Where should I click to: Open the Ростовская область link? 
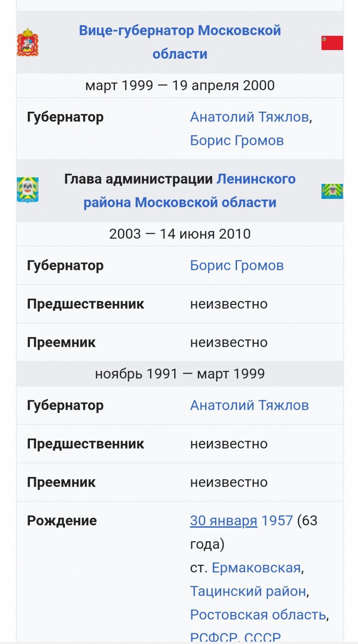(x=258, y=614)
